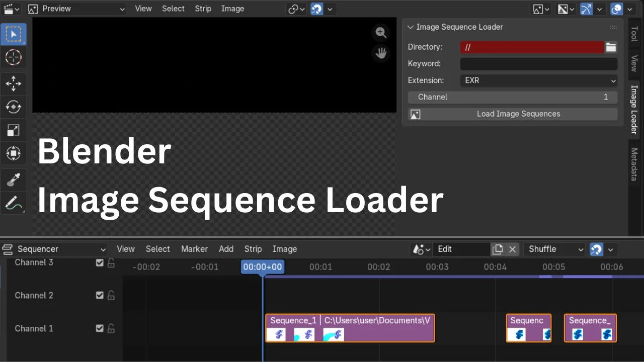Browse directory with the folder icon
This screenshot has height=362, width=644.
611,47
